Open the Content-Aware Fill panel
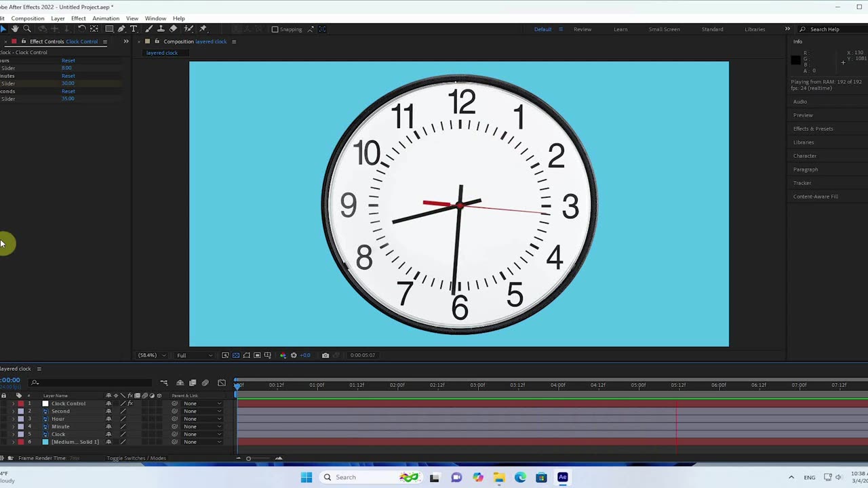Image resolution: width=868 pixels, height=488 pixels. (816, 197)
